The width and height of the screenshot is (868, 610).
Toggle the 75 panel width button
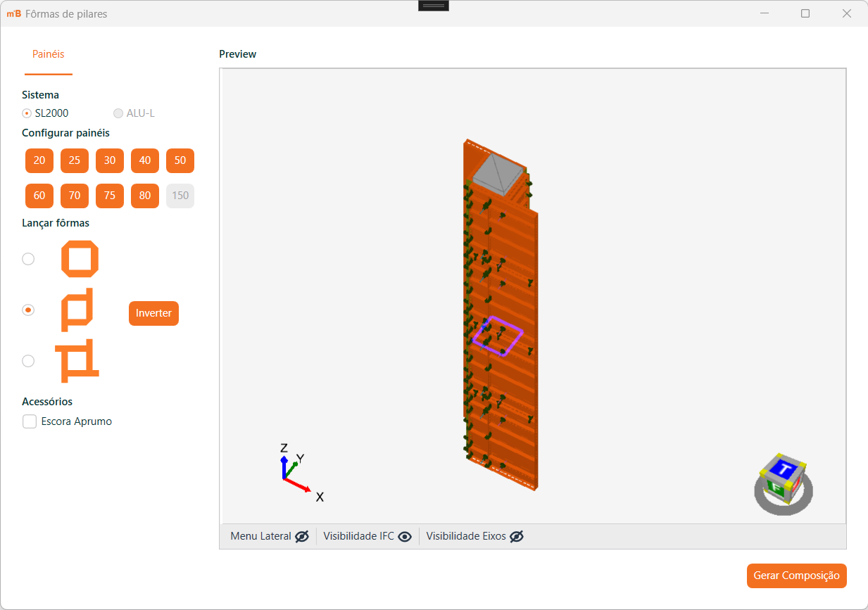[x=110, y=196]
